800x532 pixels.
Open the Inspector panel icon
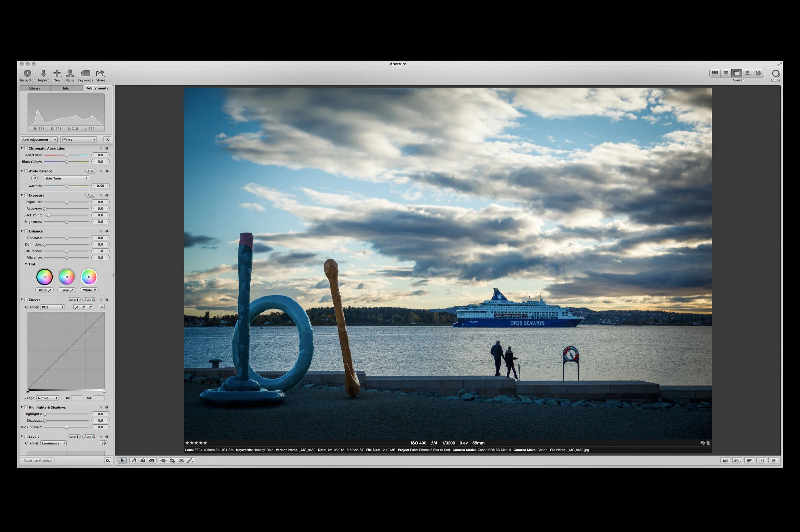[27, 73]
